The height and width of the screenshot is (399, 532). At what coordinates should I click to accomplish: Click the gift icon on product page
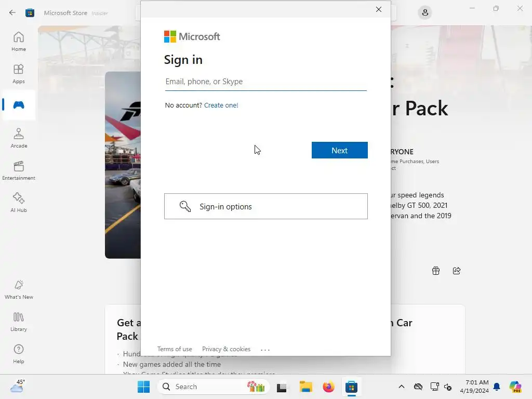[x=436, y=271]
